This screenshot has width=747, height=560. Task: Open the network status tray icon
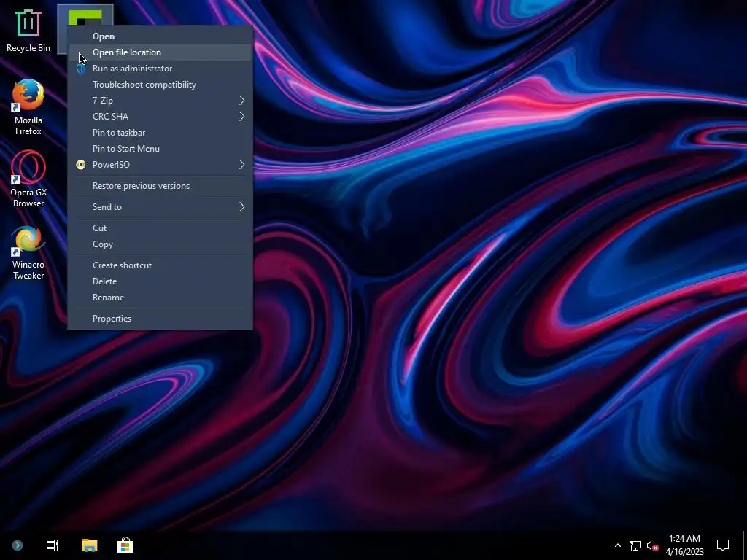[x=635, y=545]
